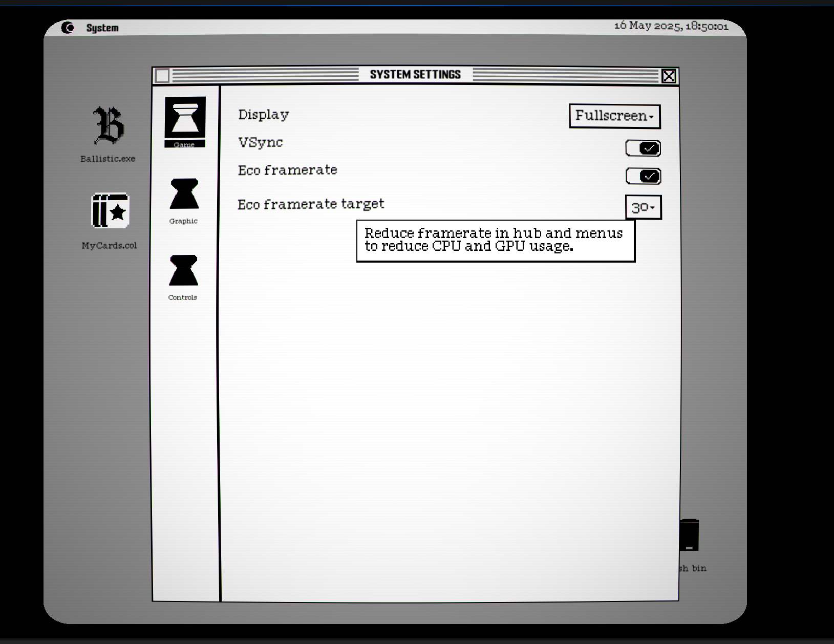Viewport: 834px width, 644px height.
Task: Open the System menu in top bar
Action: [102, 28]
